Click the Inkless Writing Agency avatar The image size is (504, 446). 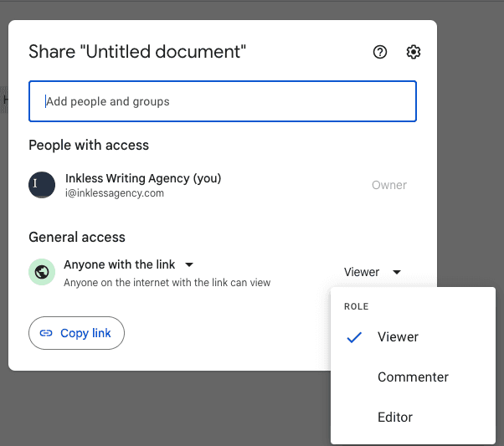pyautogui.click(x=42, y=185)
